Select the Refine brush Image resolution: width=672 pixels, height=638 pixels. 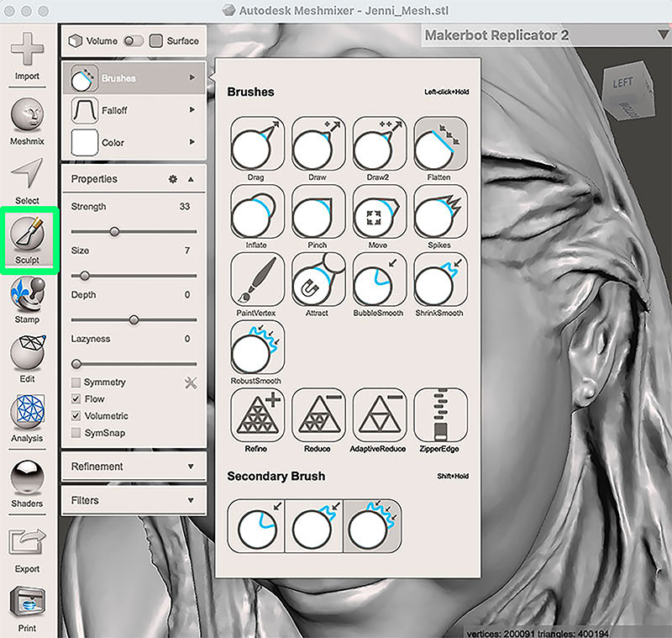pos(257,415)
